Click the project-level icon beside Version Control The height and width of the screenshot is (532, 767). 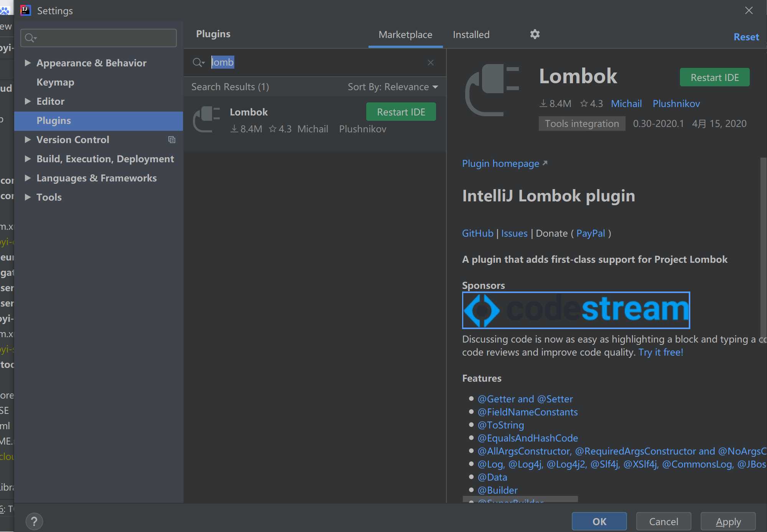(x=172, y=140)
